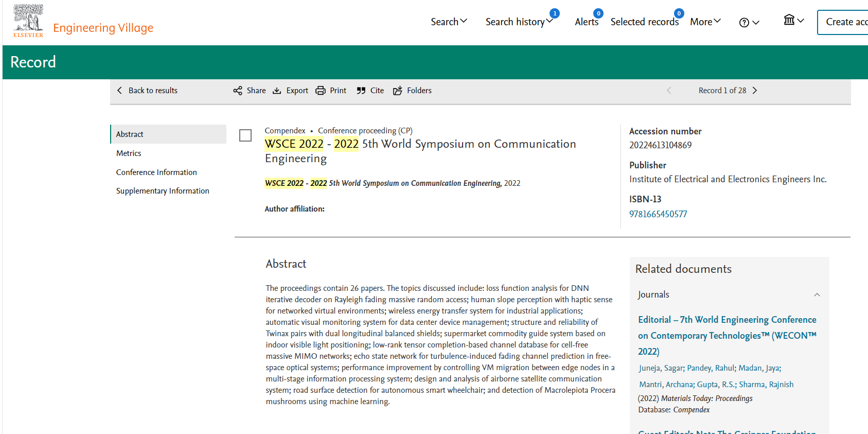Click the WSCE 2022 record title
The image size is (868, 434).
420,151
